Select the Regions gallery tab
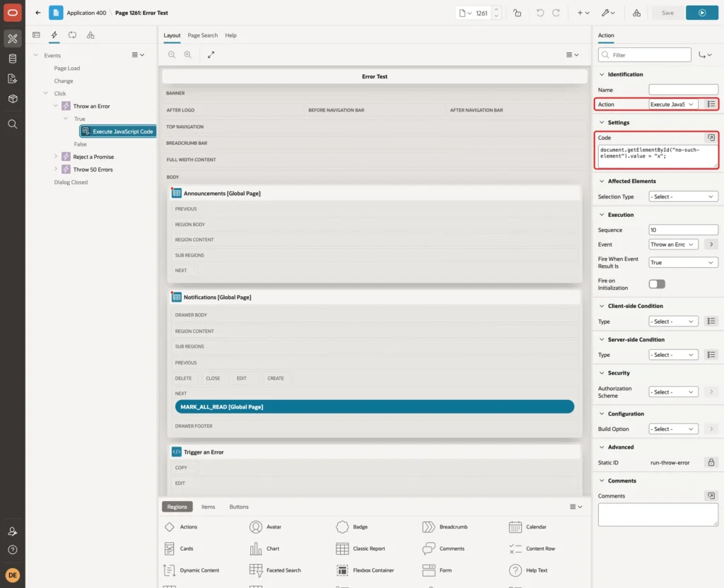This screenshot has height=588, width=724. point(177,507)
